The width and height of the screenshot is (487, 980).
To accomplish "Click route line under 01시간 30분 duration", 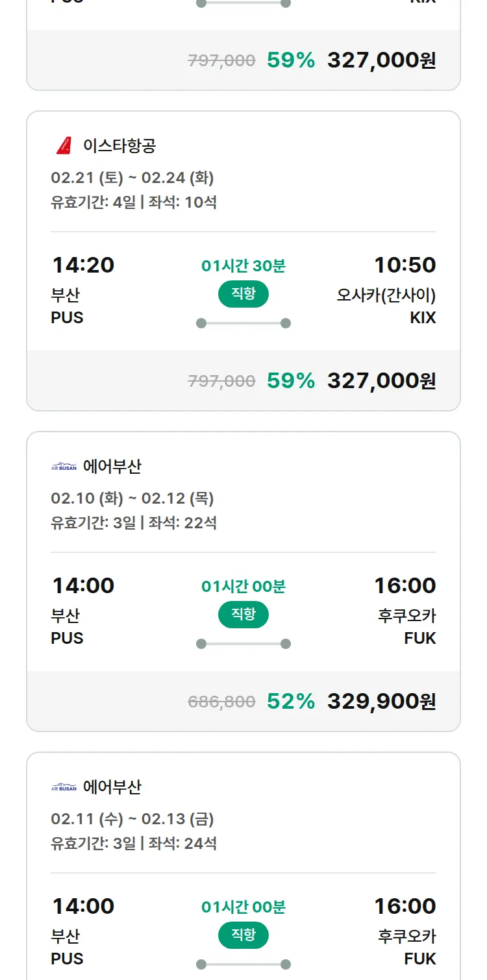I will [x=243, y=323].
